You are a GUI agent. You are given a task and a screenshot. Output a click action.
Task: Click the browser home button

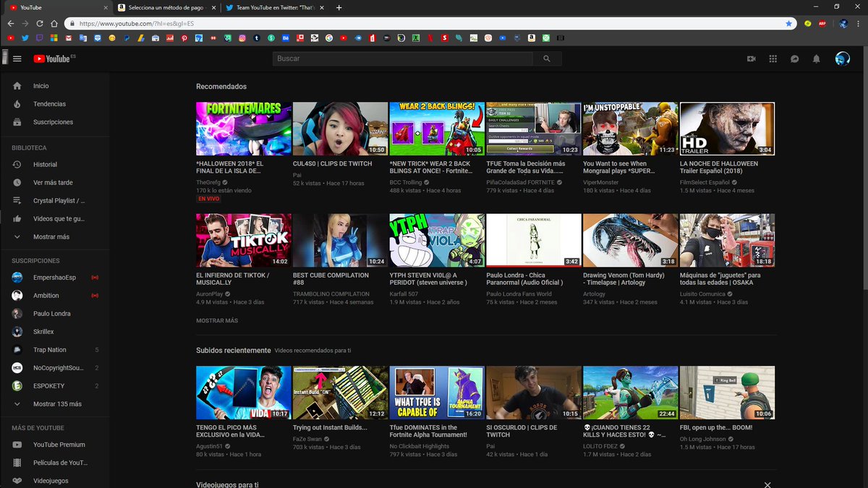point(54,23)
